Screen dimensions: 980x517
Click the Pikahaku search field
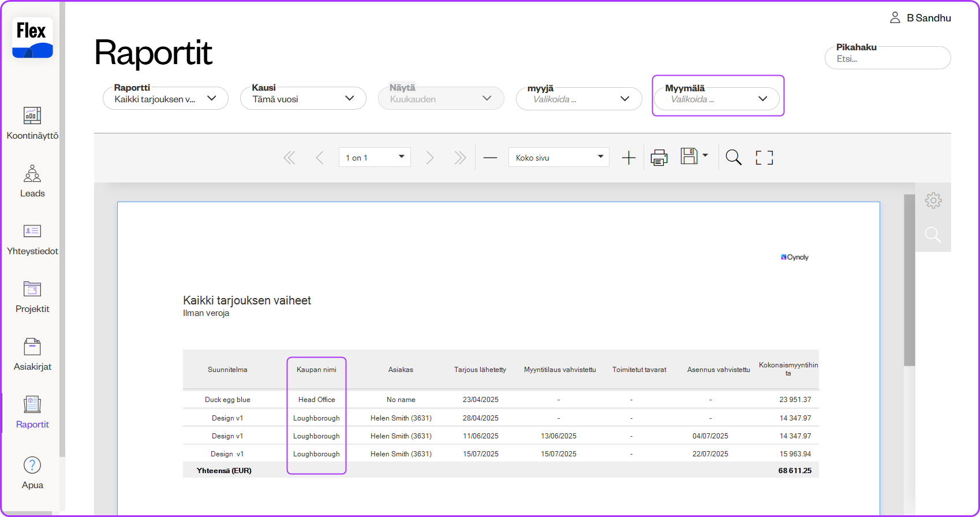pyautogui.click(x=887, y=59)
